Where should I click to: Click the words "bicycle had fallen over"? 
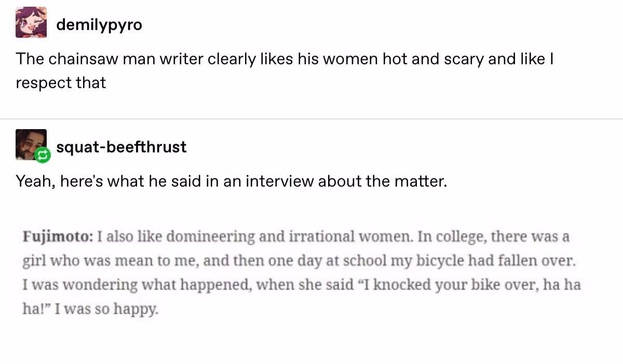(x=496, y=261)
